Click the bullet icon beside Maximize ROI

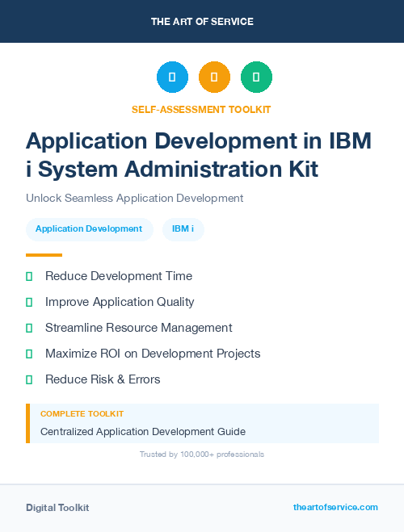click(29, 354)
